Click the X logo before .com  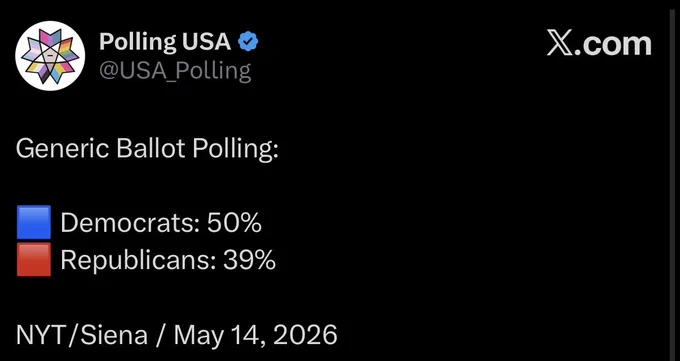pyautogui.click(x=560, y=44)
